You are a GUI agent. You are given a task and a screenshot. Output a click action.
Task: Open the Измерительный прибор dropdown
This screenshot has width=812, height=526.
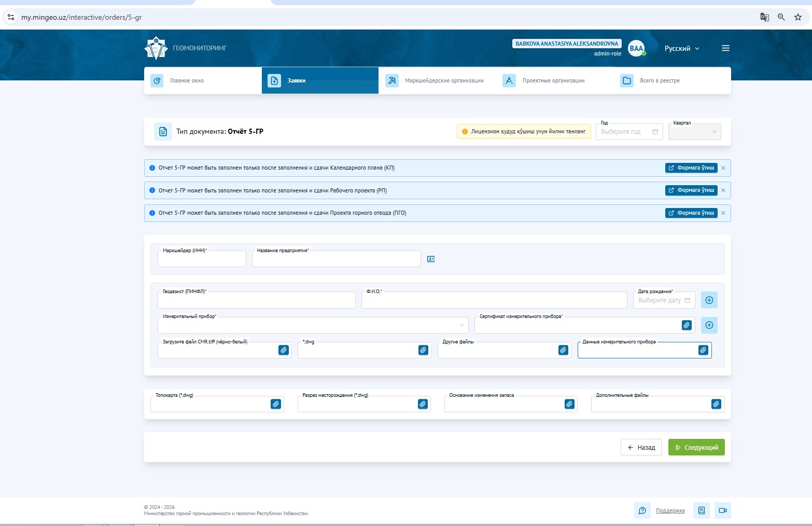click(313, 325)
